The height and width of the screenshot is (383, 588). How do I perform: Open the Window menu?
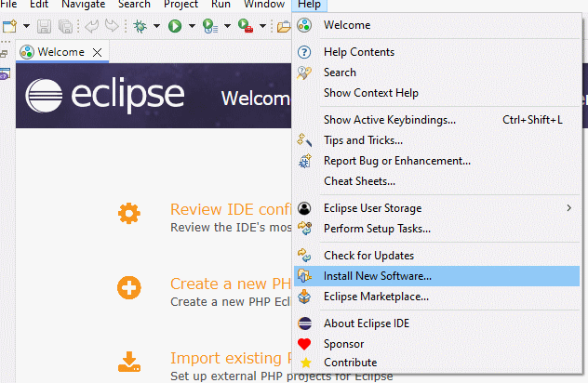click(264, 4)
